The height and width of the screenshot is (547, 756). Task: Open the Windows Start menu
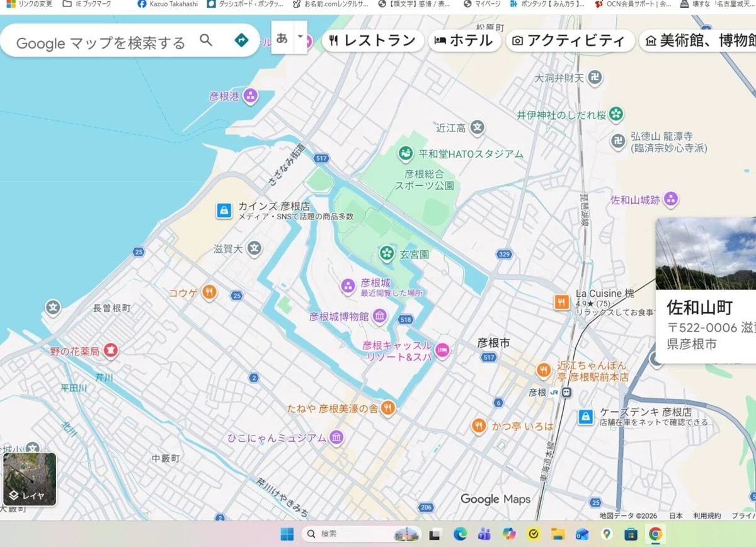pyautogui.click(x=287, y=534)
